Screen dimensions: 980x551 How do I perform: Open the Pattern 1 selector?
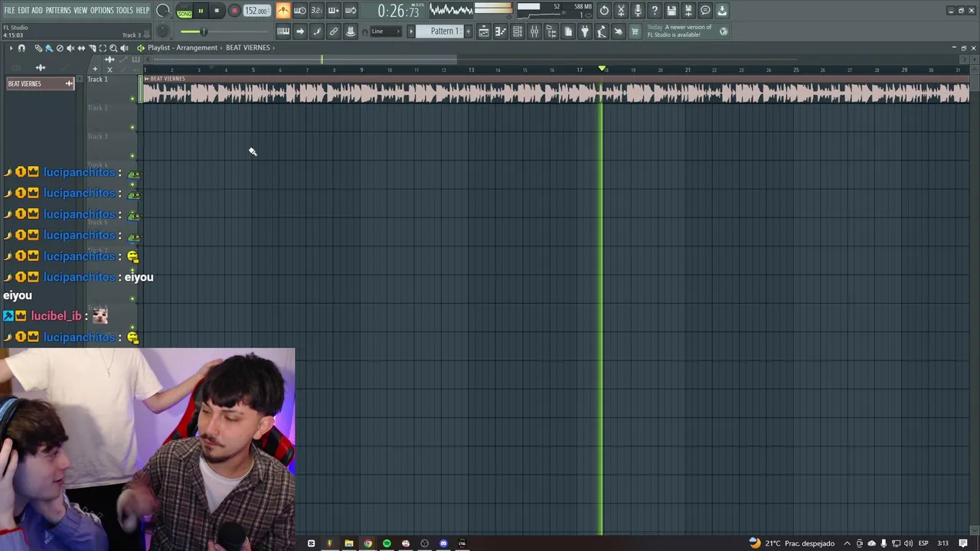pyautogui.click(x=439, y=31)
